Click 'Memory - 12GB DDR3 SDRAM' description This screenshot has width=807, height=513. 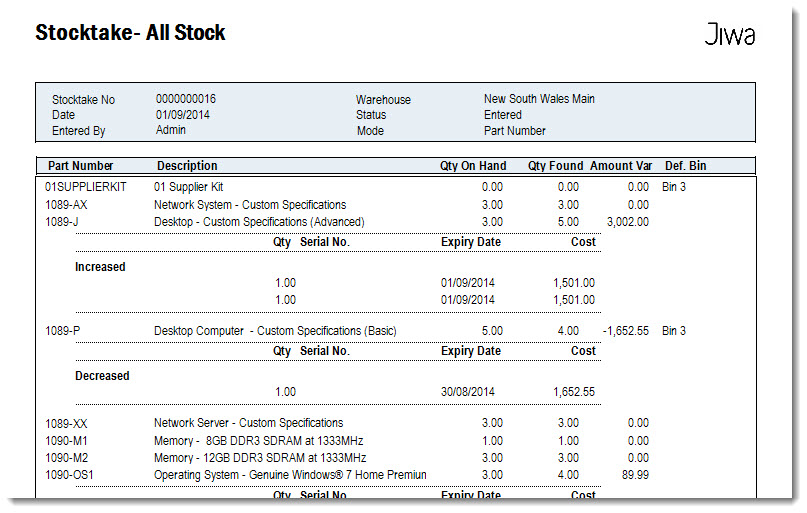pyautogui.click(x=260, y=458)
